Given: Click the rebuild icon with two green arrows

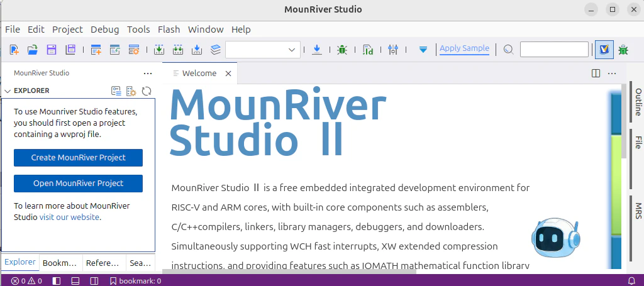Looking at the screenshot, I should 178,50.
